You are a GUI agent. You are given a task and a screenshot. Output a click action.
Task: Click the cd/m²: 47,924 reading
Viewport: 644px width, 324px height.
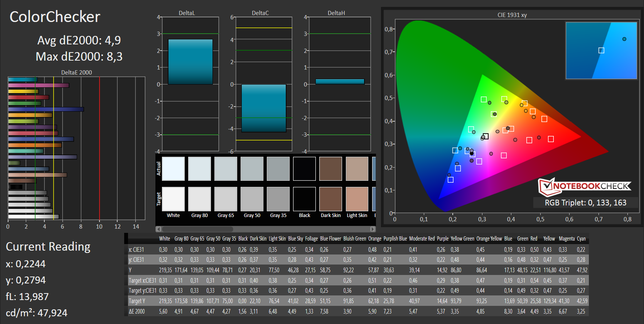pos(37,313)
